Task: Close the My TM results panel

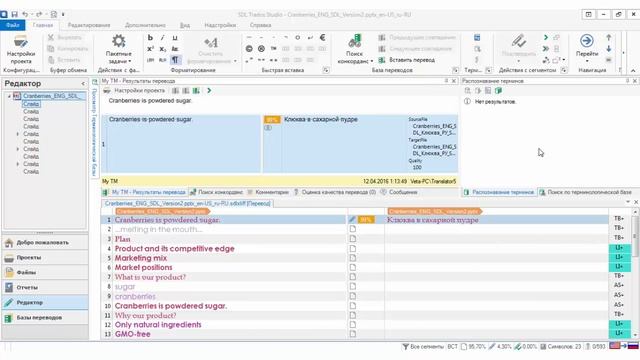Action: tap(454, 81)
